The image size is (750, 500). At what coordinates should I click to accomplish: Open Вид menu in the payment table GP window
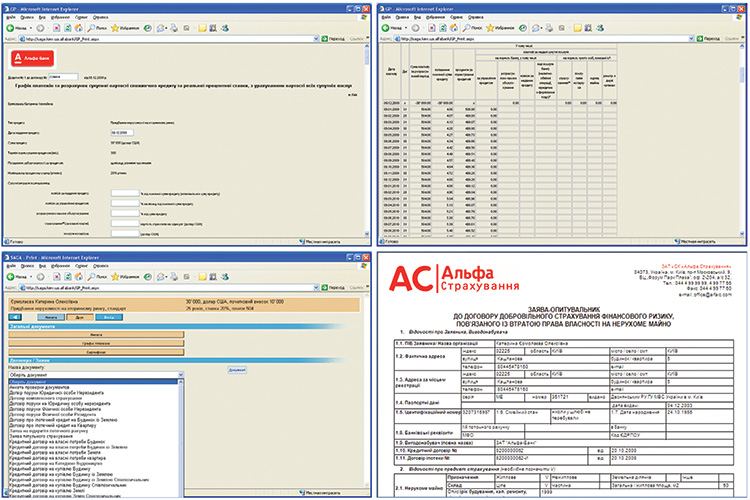click(417, 17)
